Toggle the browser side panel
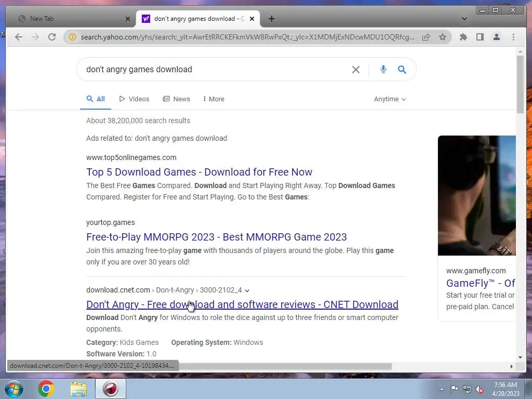This screenshot has height=399, width=532. coord(480,37)
